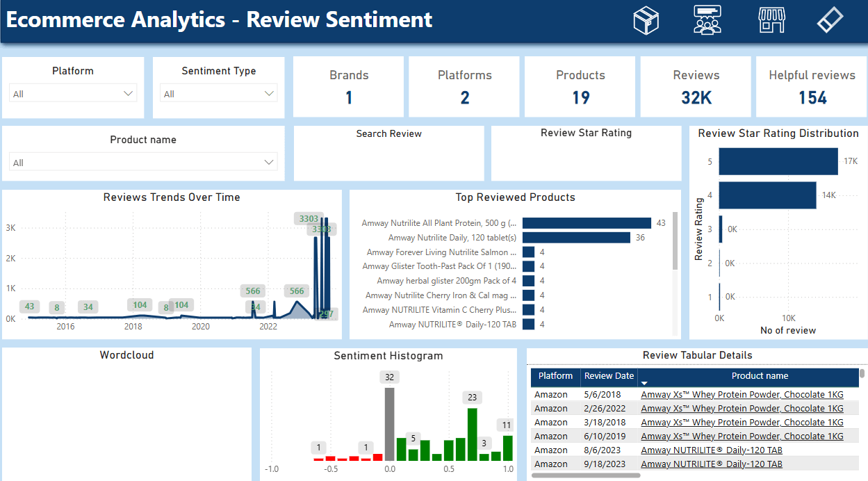Open the Product name dropdown list
Screen dimensions: 868x481
click(269, 161)
